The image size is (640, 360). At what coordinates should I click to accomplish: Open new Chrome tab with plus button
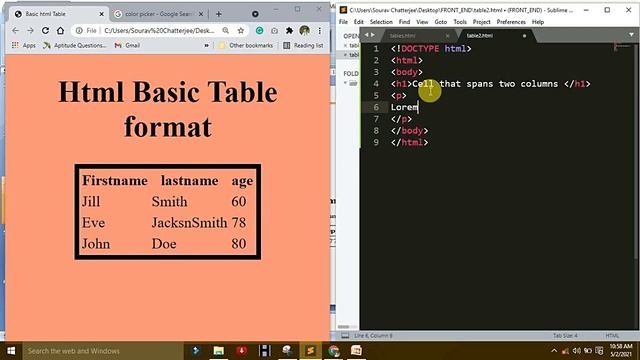coord(219,14)
